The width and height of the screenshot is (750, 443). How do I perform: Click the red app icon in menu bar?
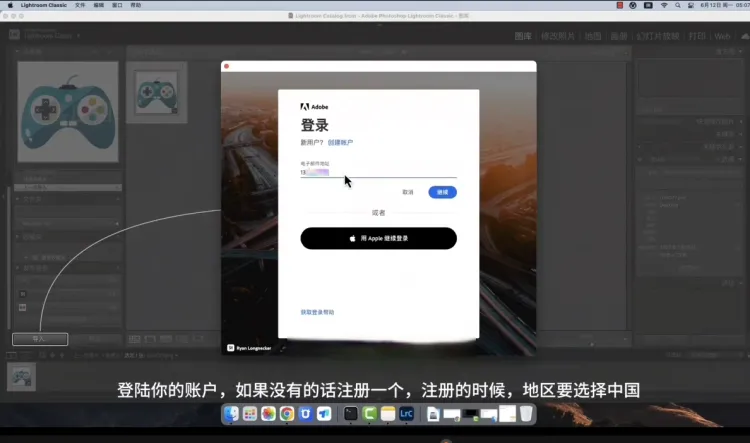(x=620, y=5)
